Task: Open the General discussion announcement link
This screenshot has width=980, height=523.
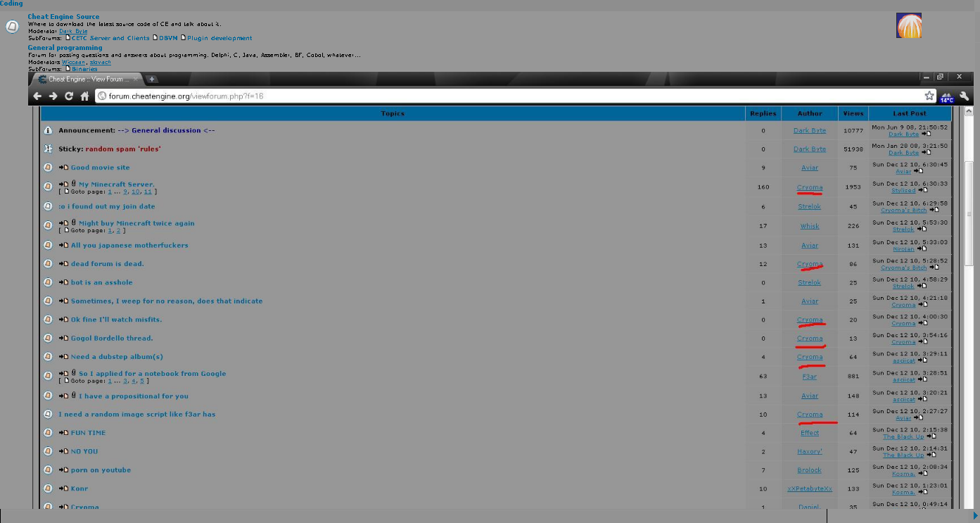Action: (x=167, y=130)
